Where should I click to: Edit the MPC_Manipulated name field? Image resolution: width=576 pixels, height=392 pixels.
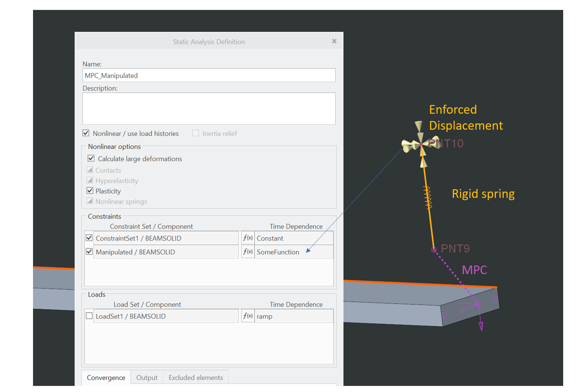pos(209,75)
